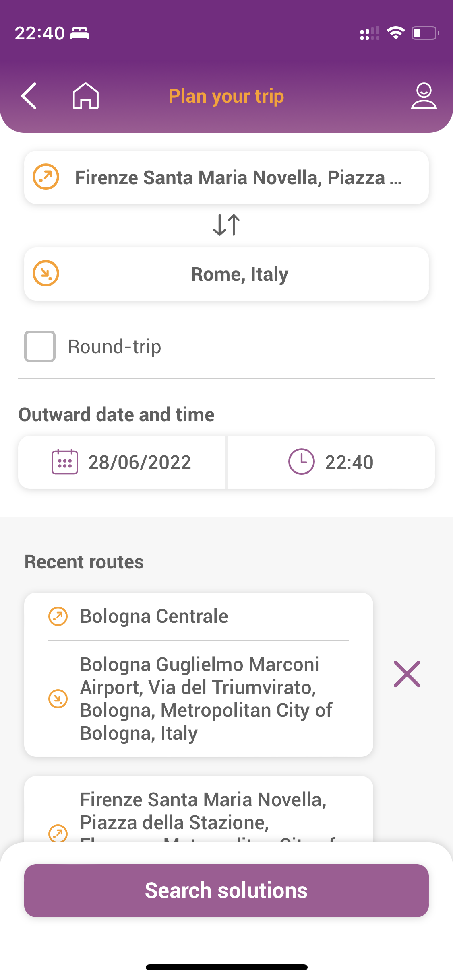Tap the orange departure icon beside Firenze

coord(46,177)
